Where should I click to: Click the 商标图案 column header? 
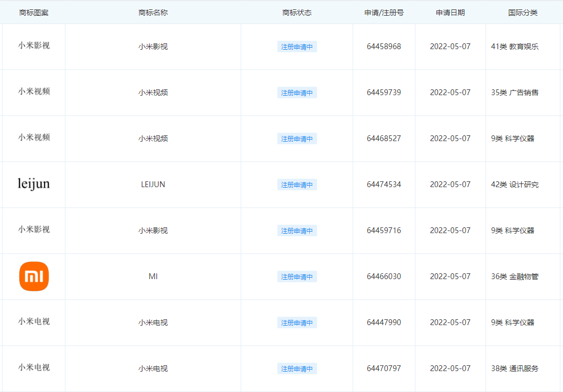34,13
